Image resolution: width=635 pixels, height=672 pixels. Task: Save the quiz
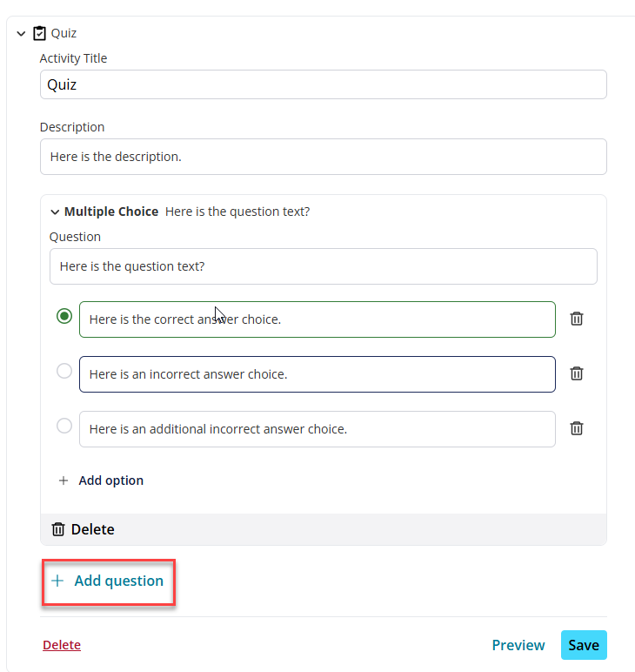(x=584, y=645)
